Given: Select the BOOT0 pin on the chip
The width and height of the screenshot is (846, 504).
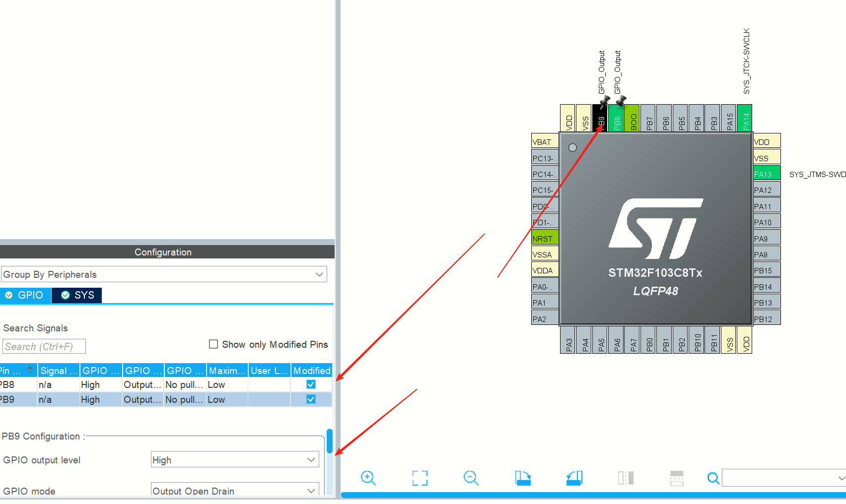Looking at the screenshot, I should 632,118.
